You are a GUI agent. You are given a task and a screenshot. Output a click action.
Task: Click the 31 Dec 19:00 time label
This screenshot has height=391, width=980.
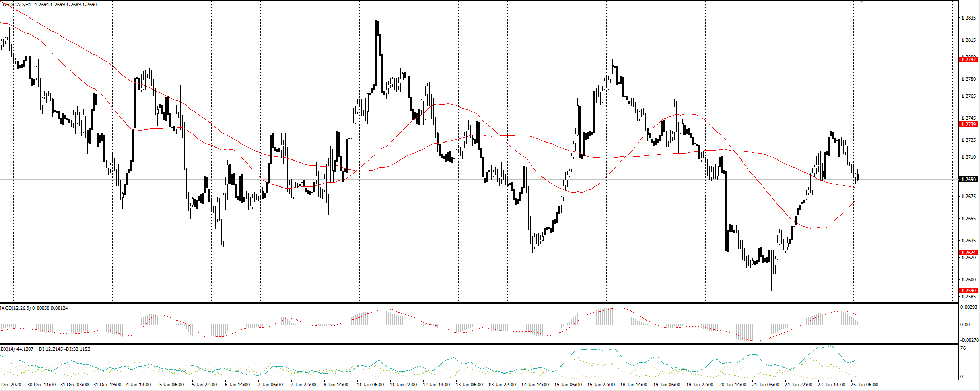click(x=107, y=385)
